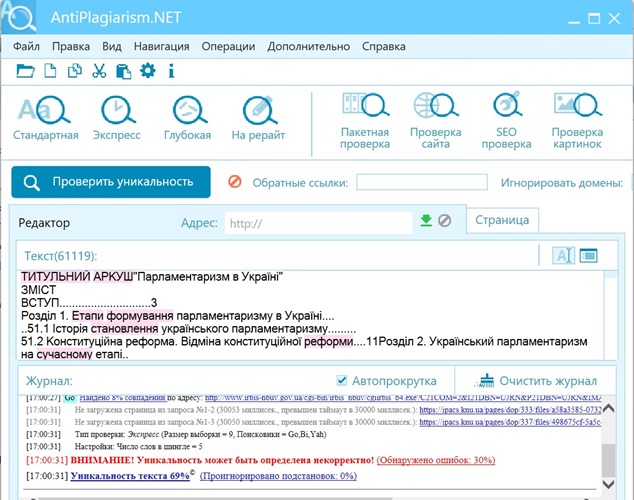Copy text using the copy icon

pyautogui.click(x=75, y=71)
